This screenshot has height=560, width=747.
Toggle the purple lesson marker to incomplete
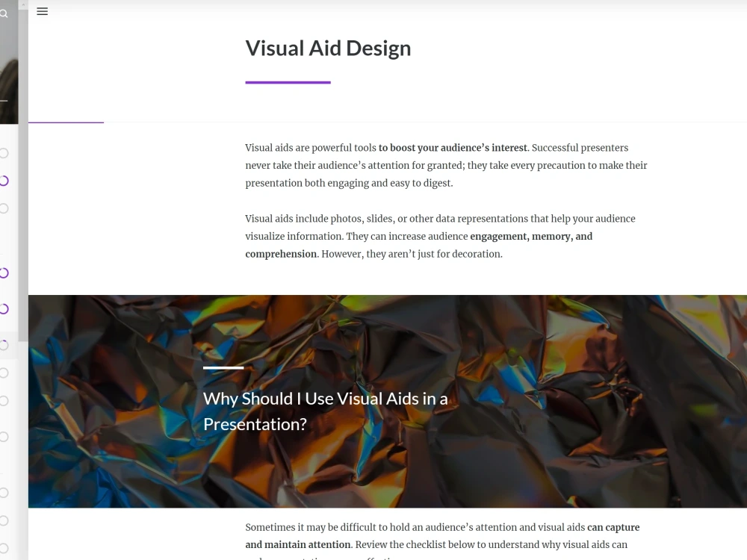[x=3, y=180]
